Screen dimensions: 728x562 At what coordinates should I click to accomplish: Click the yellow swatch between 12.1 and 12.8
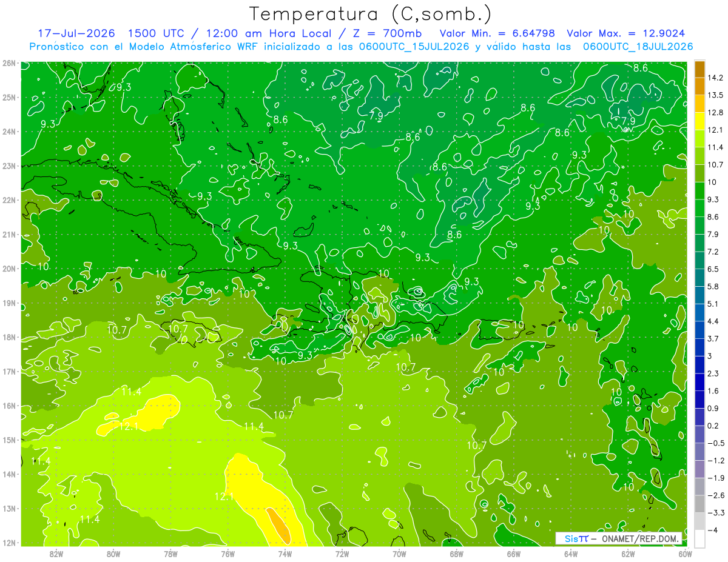[700, 121]
